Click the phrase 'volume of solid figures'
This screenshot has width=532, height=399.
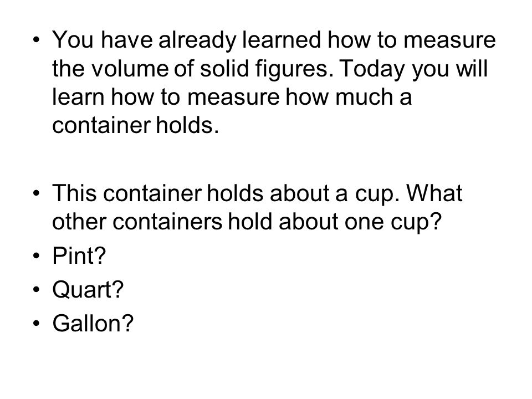tap(210, 69)
